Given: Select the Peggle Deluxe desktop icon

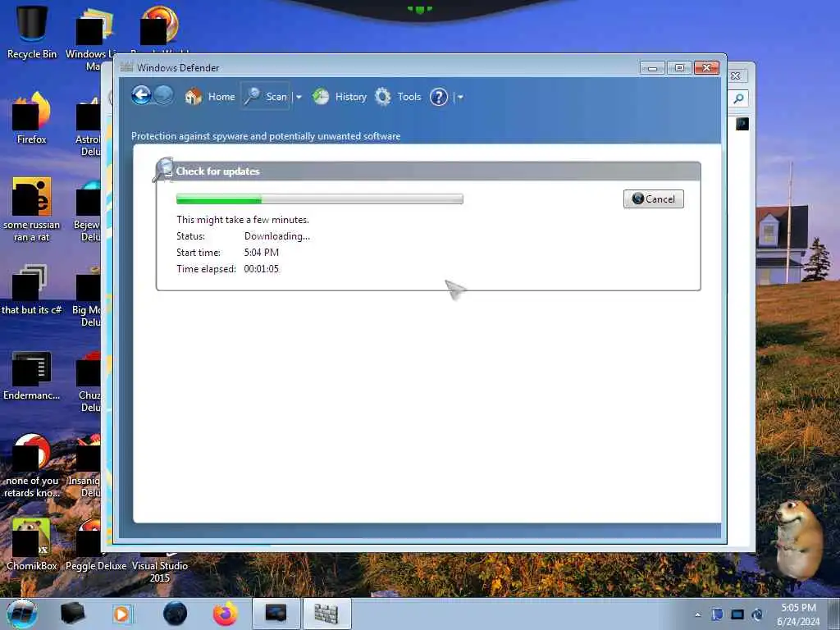Looking at the screenshot, I should click(x=96, y=546).
